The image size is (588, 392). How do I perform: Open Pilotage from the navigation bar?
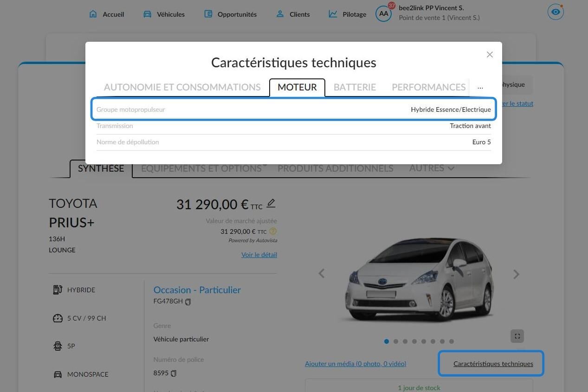(x=347, y=14)
